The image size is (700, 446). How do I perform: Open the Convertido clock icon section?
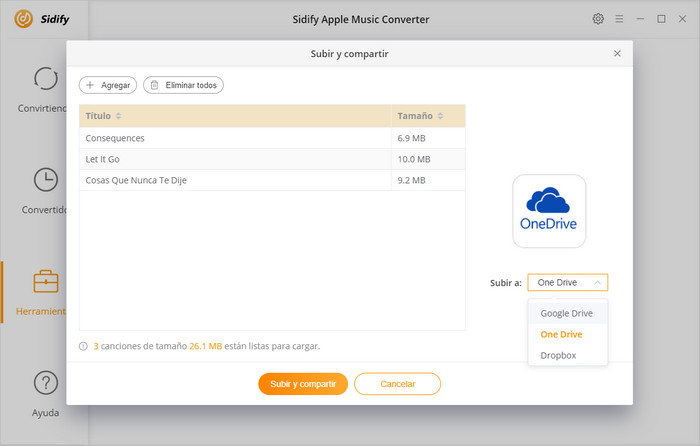pyautogui.click(x=46, y=180)
